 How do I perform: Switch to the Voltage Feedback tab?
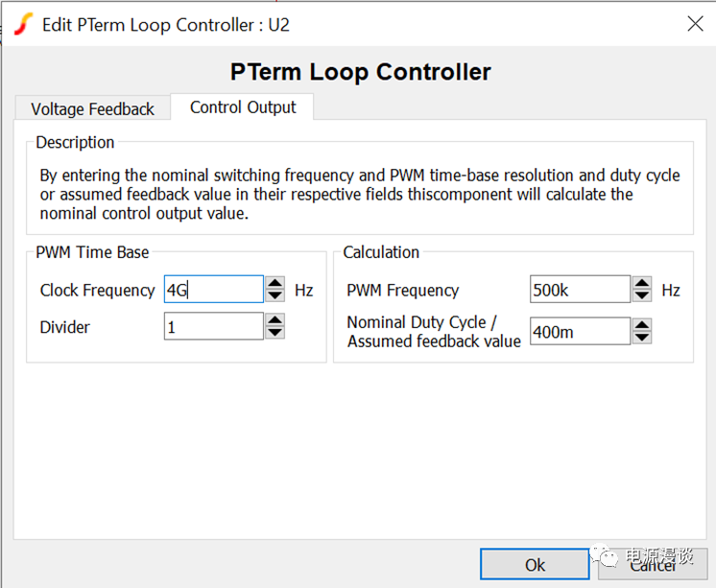(x=92, y=109)
